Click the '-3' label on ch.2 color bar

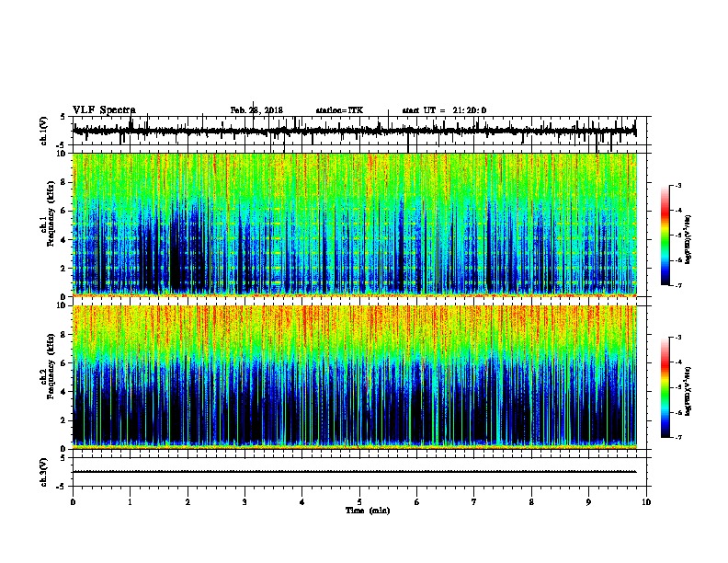(x=678, y=338)
